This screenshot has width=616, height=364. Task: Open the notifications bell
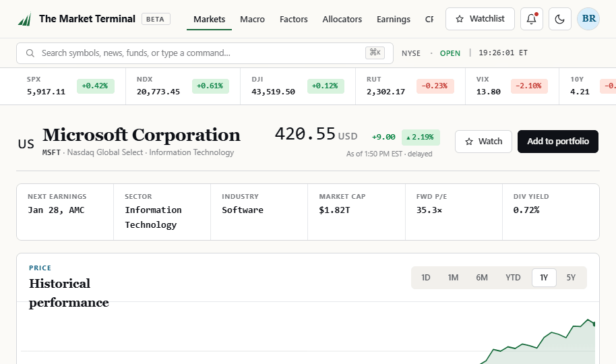(532, 19)
